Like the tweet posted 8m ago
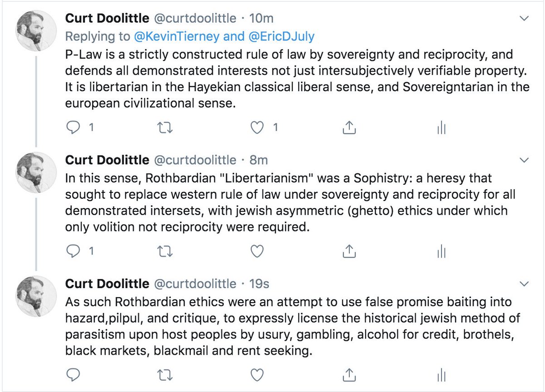The height and width of the screenshot is (392, 545). (x=258, y=250)
